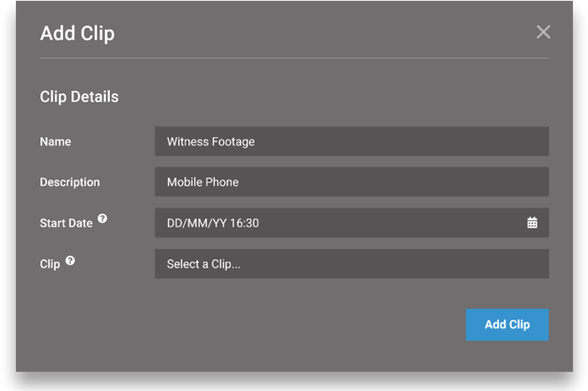This screenshot has width=588, height=391.
Task: Click the Mobile Phone description field
Action: coord(352,182)
